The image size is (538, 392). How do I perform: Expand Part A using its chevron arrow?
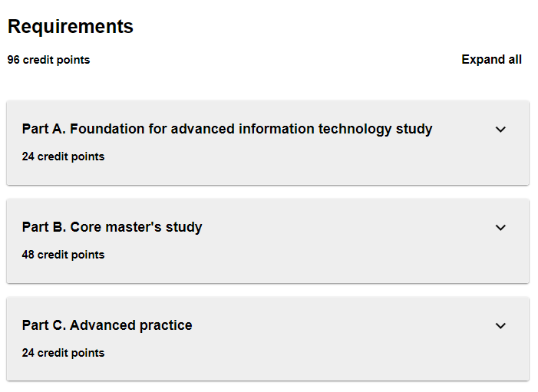tap(500, 130)
